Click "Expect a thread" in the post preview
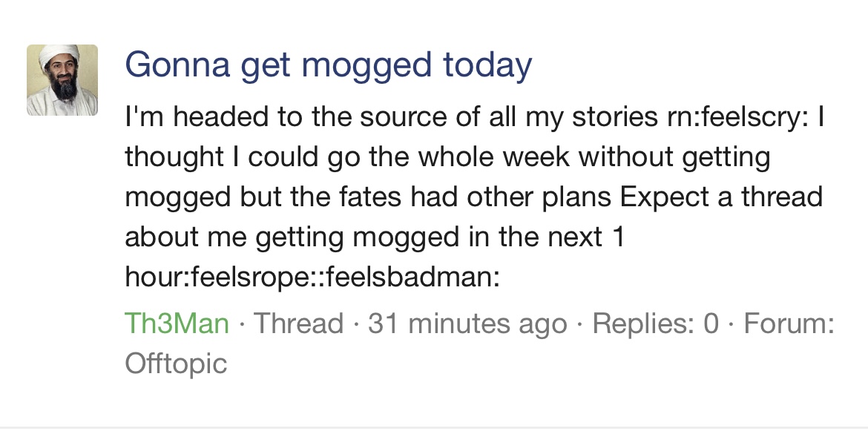 pos(721,197)
